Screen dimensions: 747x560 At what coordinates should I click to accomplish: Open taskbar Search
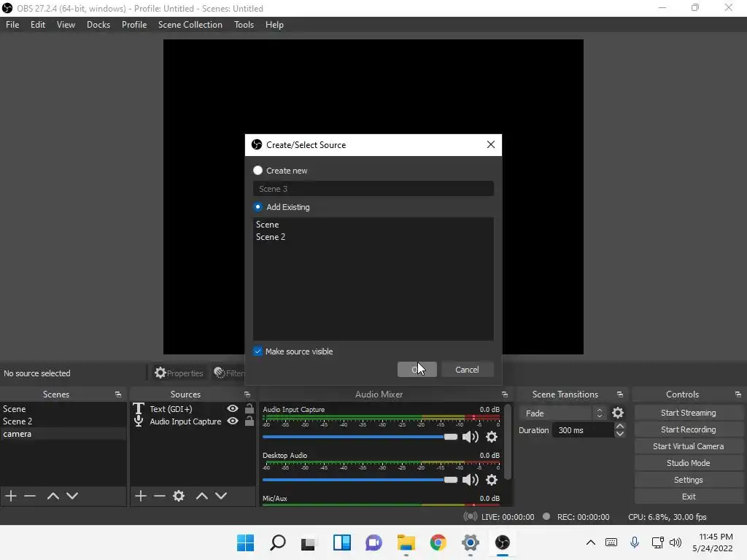tap(278, 542)
